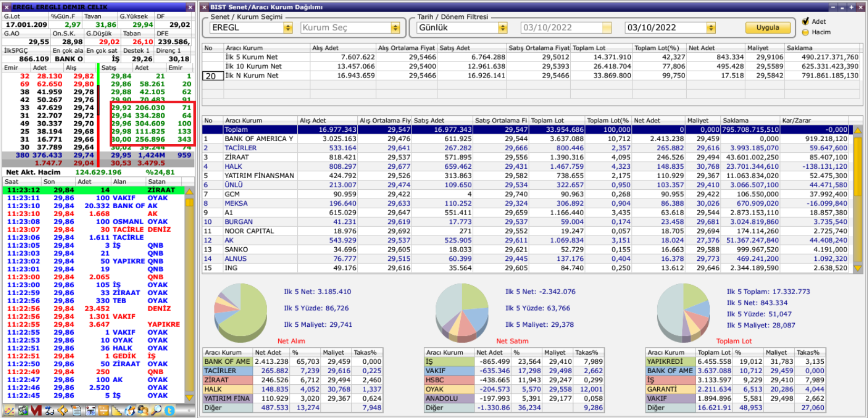Click the green BANK OF AME legend in Net Alım
Viewport: 868px width, 418px height.
click(x=227, y=362)
